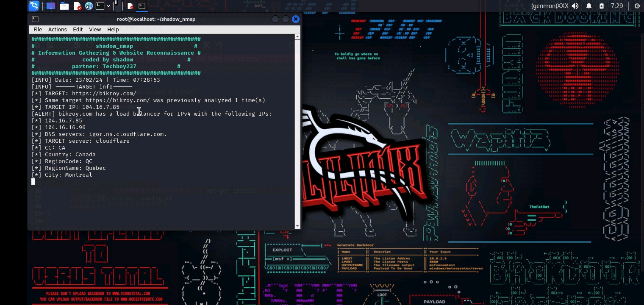Click the terminal scrollbar up arrow
This screenshot has height=305, width=644.
coord(297,37)
